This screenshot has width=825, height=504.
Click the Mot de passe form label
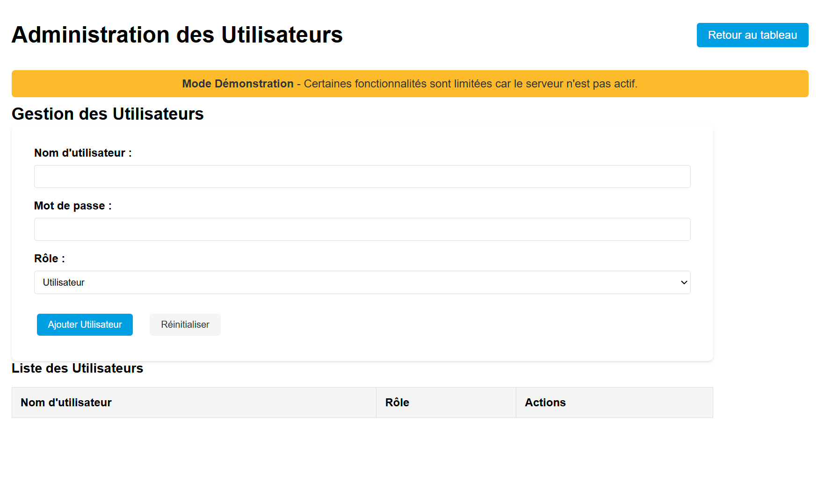[x=72, y=206]
